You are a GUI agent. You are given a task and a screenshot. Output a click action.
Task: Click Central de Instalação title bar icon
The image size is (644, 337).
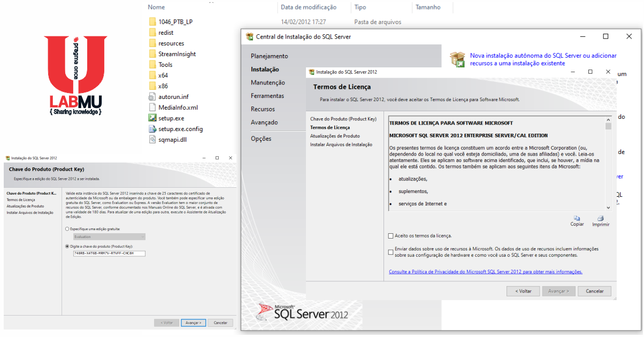(249, 36)
